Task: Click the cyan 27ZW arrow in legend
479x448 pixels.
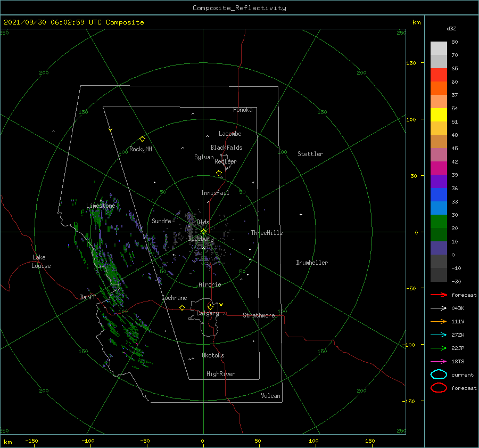Action: [439, 335]
